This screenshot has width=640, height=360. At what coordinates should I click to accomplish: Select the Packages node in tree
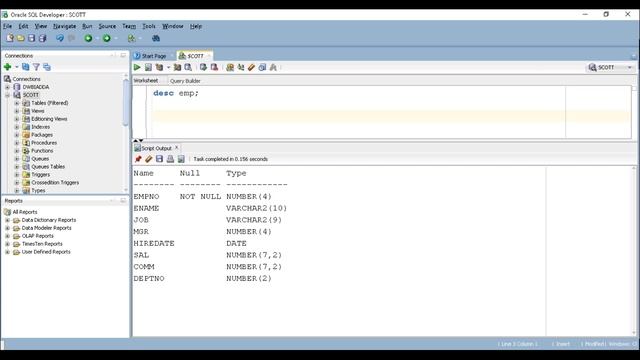(x=42, y=135)
